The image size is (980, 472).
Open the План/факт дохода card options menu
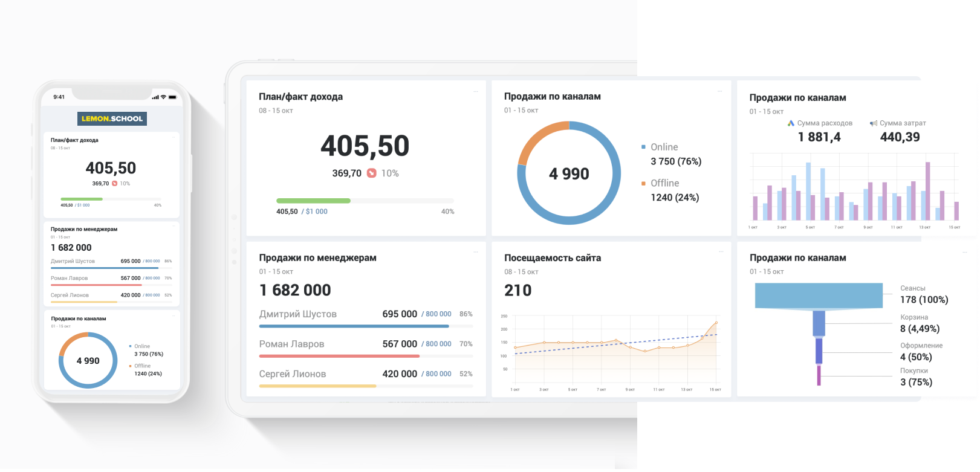[x=476, y=92]
